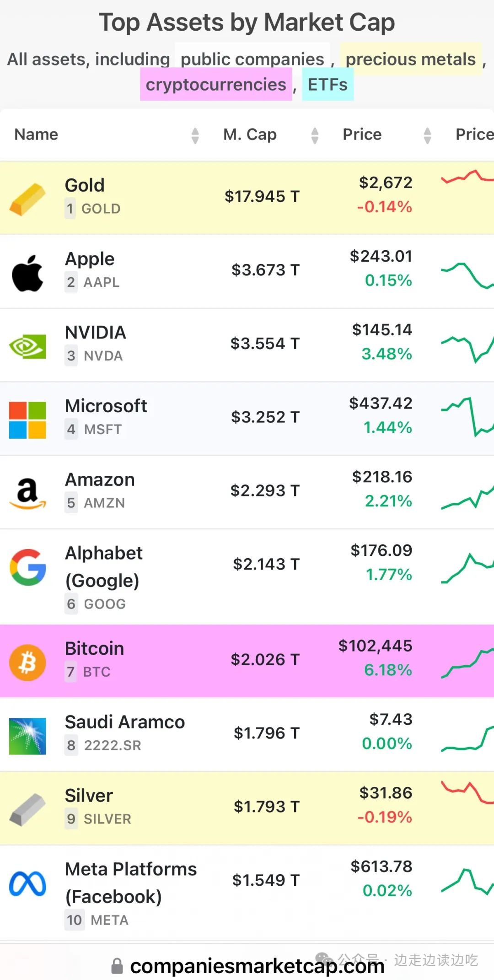Screen dimensions: 494x980
Task: Click the Amazon logo icon
Action: [27, 493]
